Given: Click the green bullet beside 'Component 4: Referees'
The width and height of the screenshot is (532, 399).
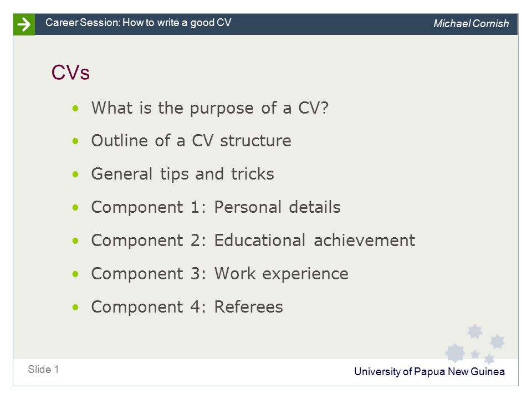Looking at the screenshot, I should [x=75, y=308].
